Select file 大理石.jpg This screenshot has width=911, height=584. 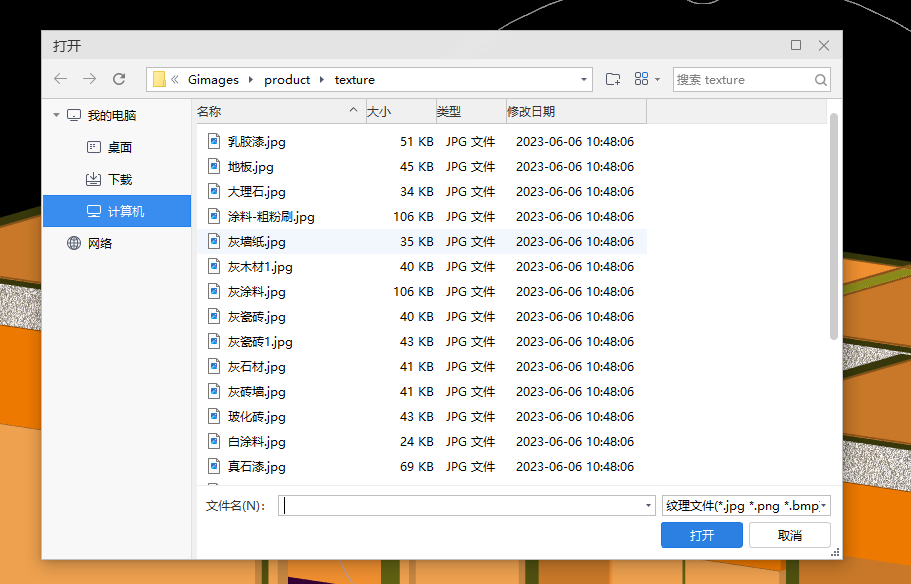pyautogui.click(x=422, y=191)
